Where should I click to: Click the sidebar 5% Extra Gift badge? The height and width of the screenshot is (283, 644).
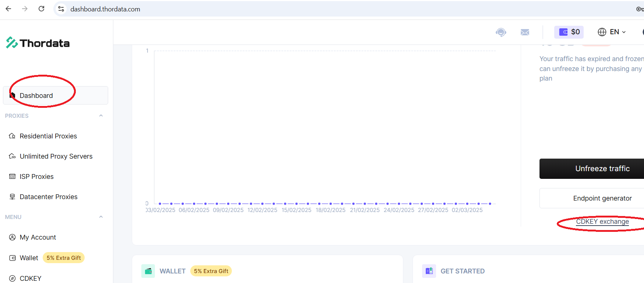tap(64, 258)
